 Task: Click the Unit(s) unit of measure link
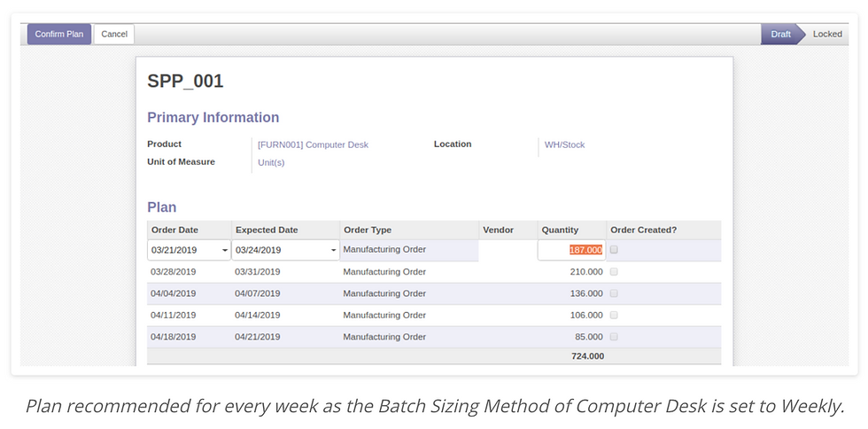[271, 163]
